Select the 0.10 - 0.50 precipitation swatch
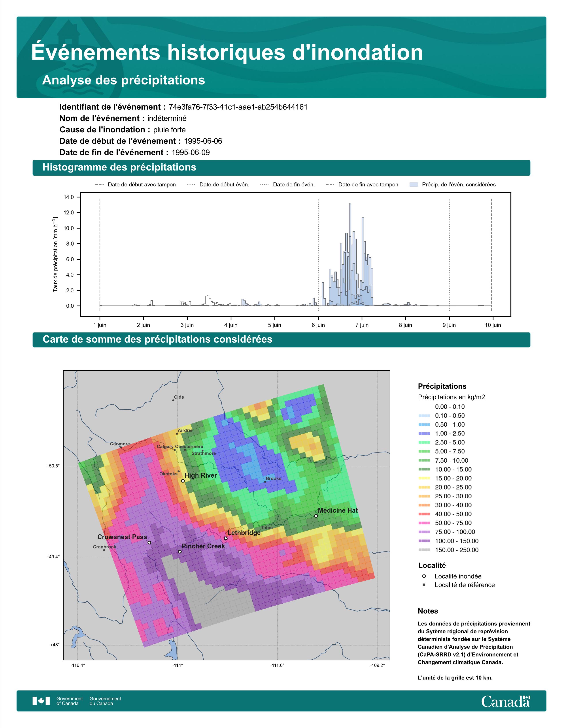The width and height of the screenshot is (563, 728). tap(424, 416)
